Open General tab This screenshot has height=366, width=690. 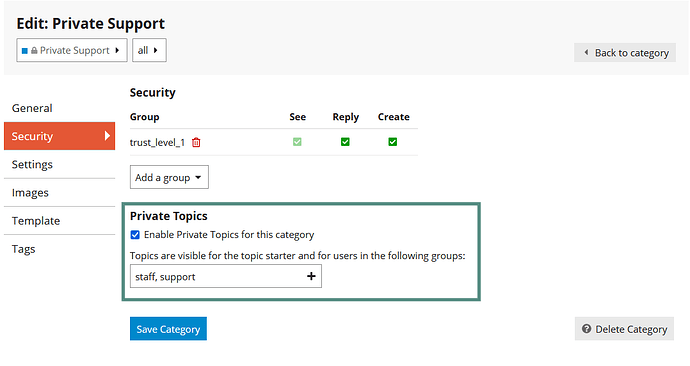(x=59, y=108)
